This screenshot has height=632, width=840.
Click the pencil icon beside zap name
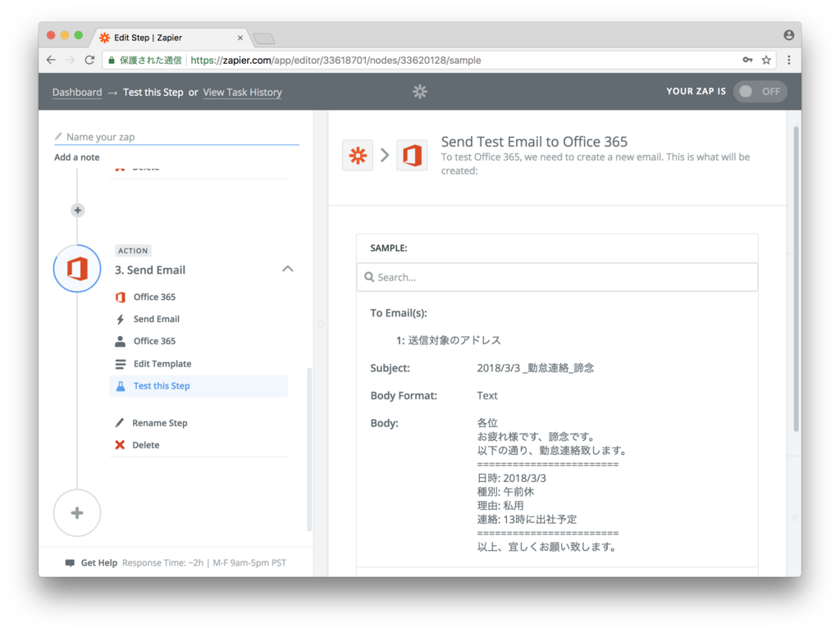[x=58, y=136]
